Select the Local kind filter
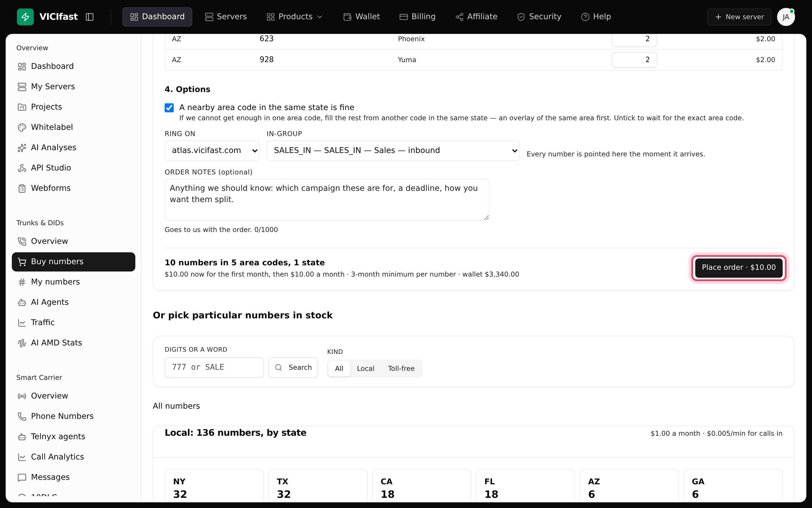The height and width of the screenshot is (508, 812). [x=365, y=369]
